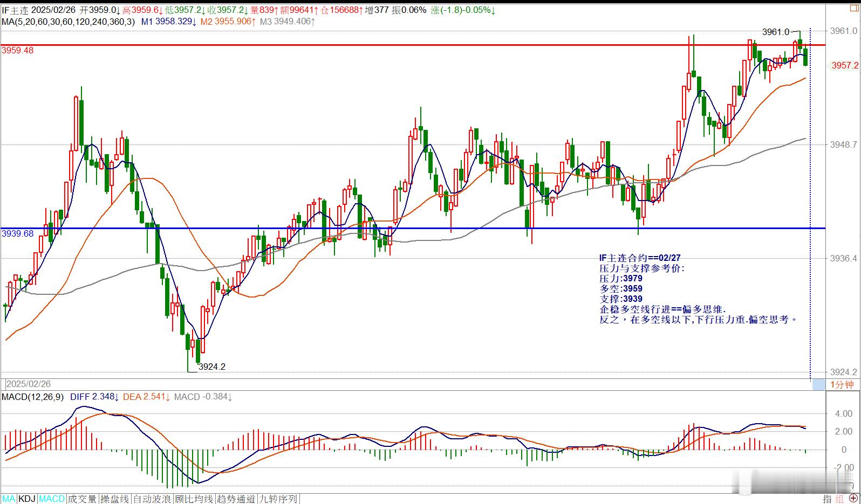Open the 1分钟 period selector
The height and width of the screenshot is (504, 861).
tap(842, 384)
